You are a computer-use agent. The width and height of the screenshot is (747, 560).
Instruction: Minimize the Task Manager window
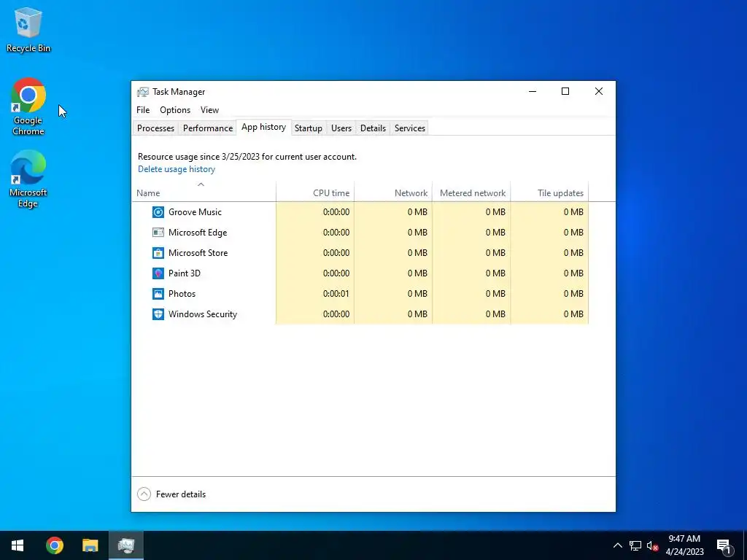click(x=533, y=91)
